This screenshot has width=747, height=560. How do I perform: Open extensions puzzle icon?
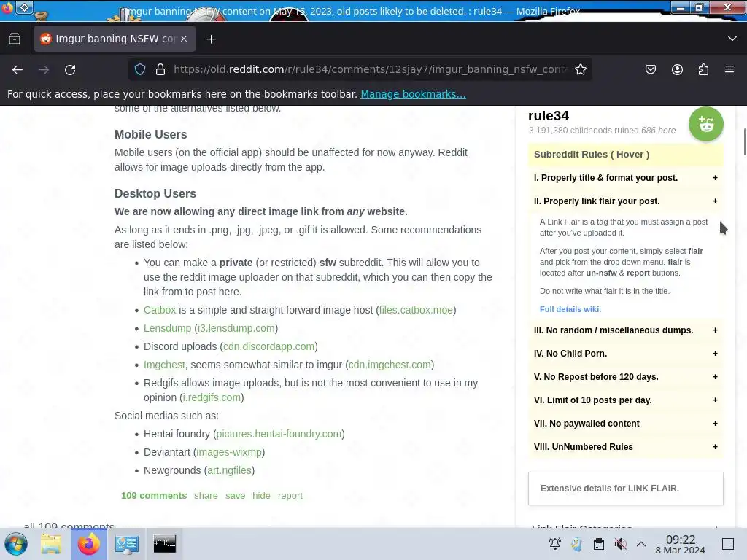[703, 69]
